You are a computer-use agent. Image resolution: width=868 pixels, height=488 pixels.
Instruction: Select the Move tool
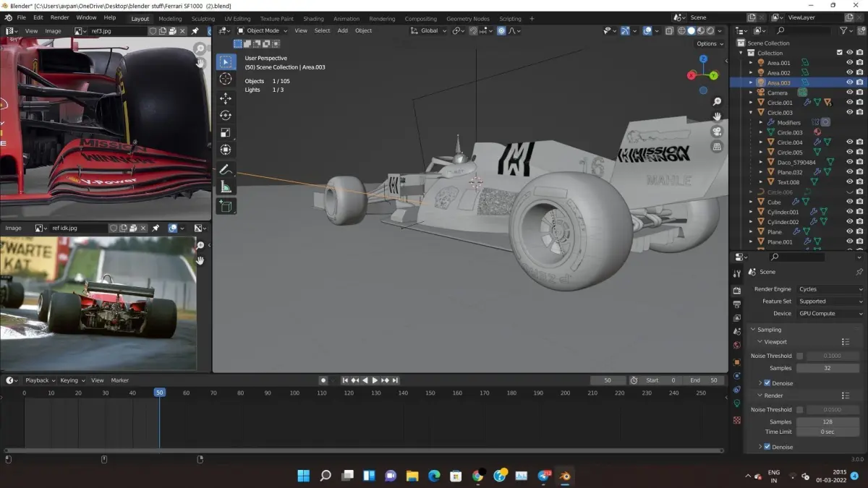(226, 98)
